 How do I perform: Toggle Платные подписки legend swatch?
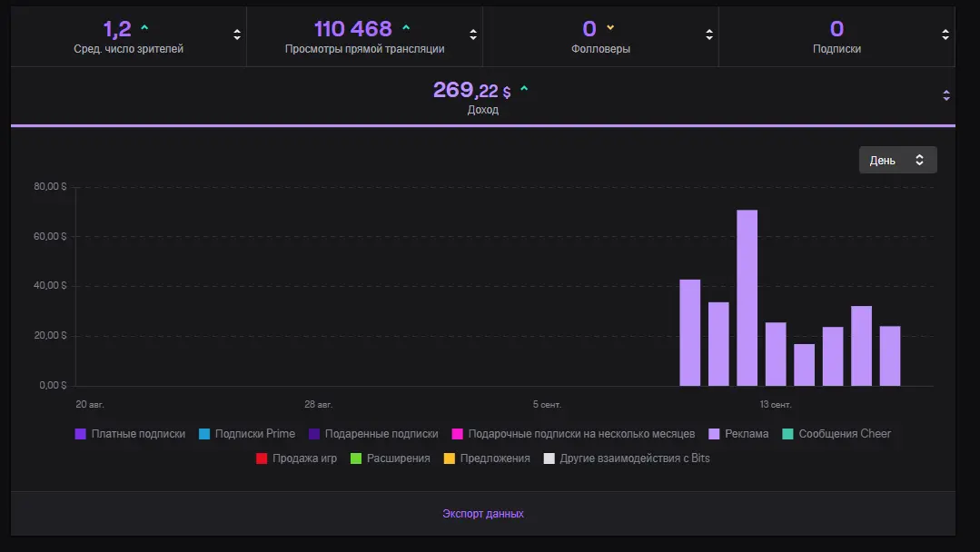[x=80, y=434]
